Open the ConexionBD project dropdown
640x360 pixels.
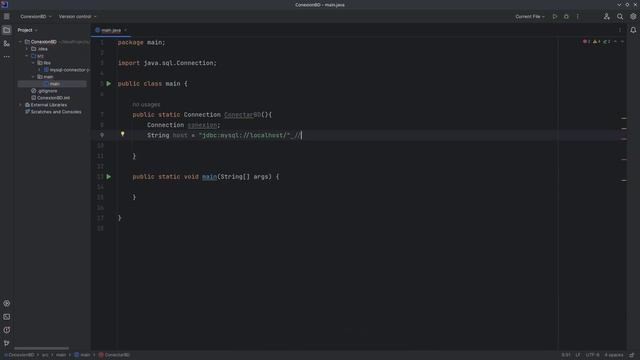36,17
